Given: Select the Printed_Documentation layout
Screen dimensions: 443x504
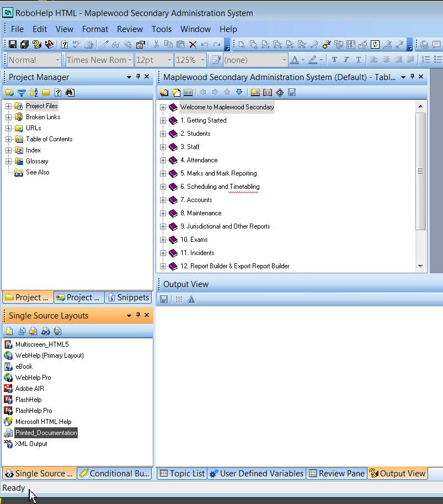Looking at the screenshot, I should click(46, 433).
